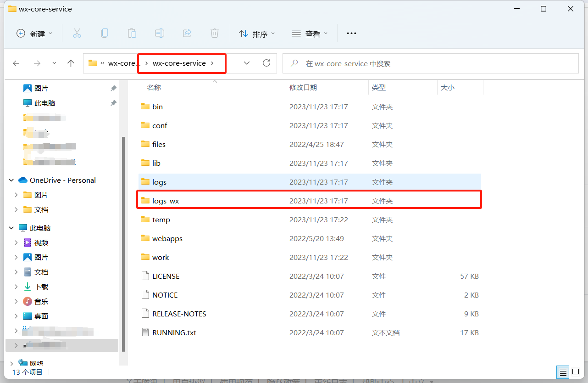Go up one directory level

[71, 63]
